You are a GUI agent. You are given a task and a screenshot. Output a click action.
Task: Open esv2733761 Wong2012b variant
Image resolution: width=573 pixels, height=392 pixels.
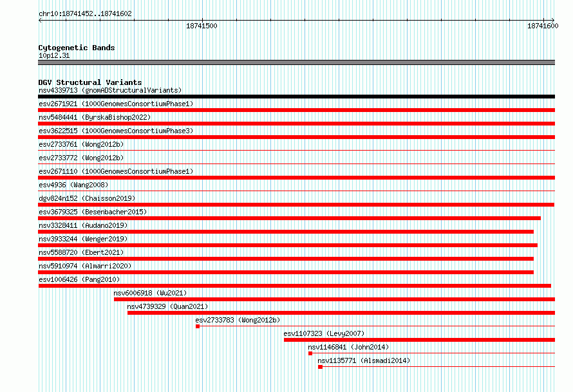(x=81, y=144)
